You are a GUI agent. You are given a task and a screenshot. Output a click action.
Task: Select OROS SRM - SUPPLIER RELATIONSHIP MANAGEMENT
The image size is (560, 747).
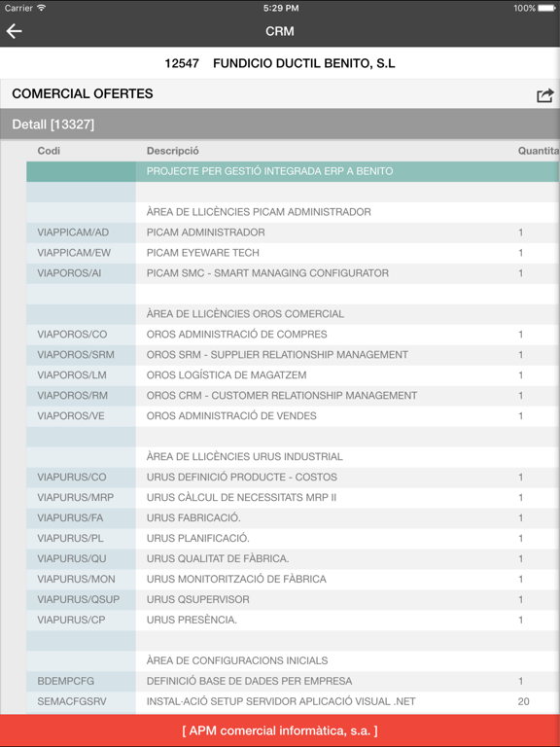(277, 355)
